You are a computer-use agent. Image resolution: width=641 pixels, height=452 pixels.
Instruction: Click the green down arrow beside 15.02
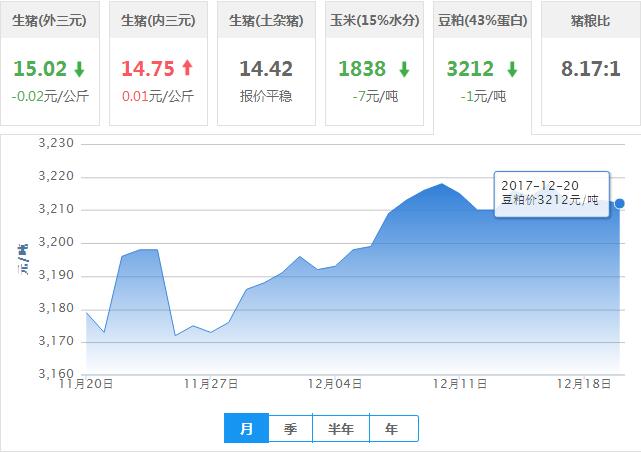coord(79,69)
